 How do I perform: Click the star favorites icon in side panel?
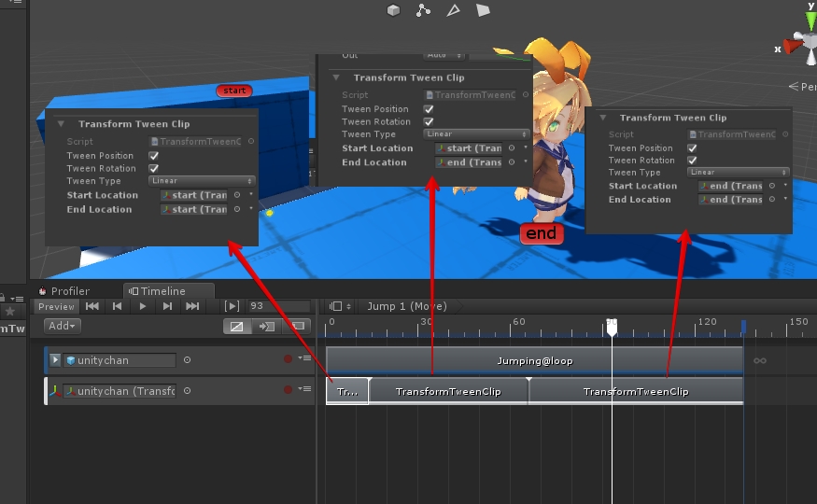click(x=9, y=312)
